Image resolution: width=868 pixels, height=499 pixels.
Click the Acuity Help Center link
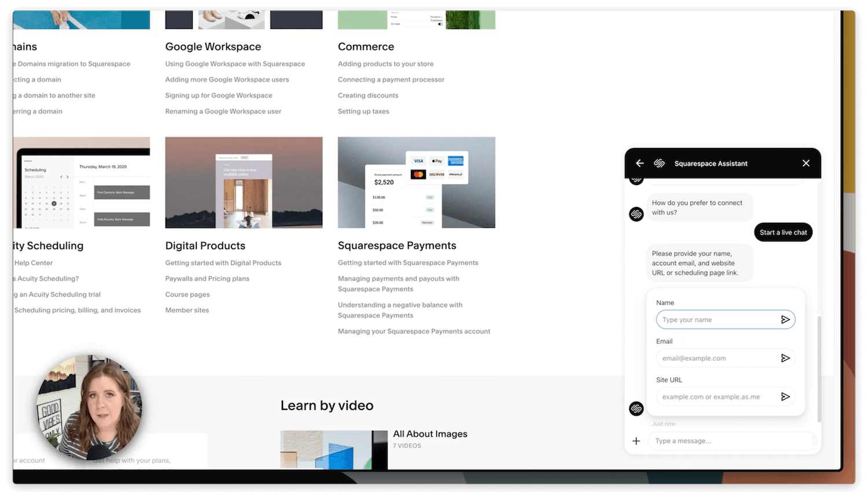click(x=34, y=263)
